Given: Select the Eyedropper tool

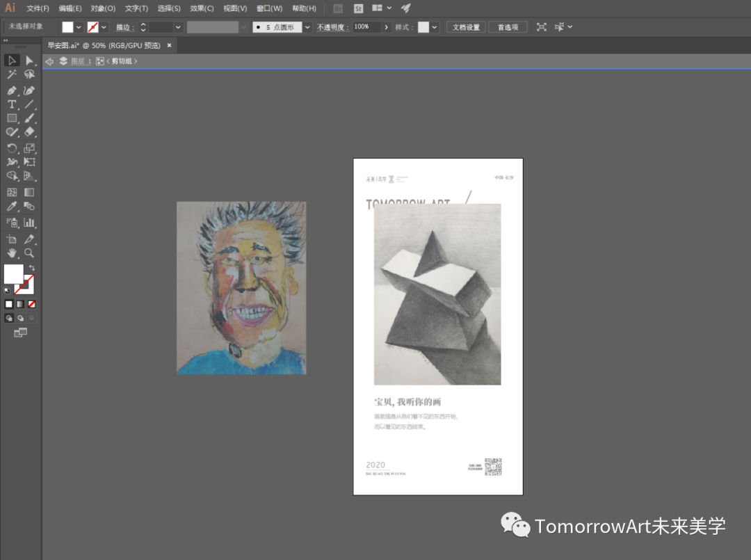Looking at the screenshot, I should tap(12, 207).
